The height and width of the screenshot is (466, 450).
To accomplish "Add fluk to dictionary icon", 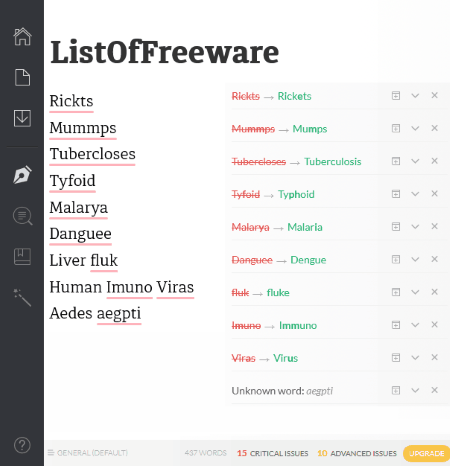I will click(x=396, y=292).
